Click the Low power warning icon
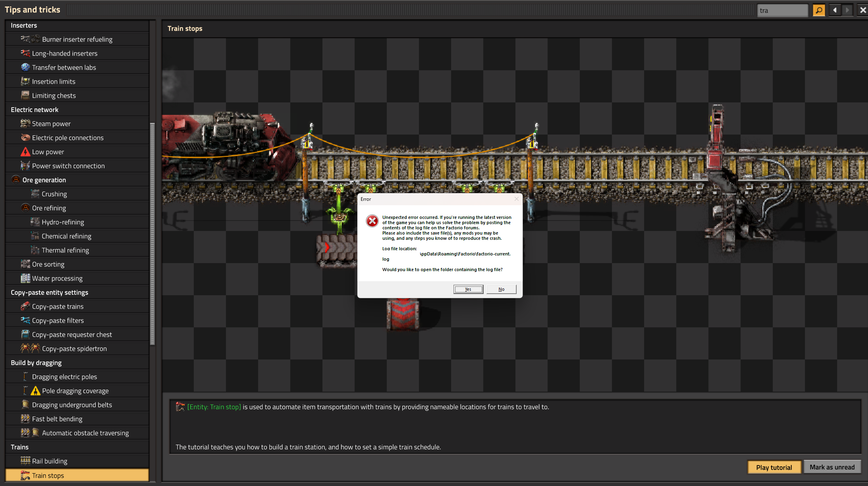 pyautogui.click(x=25, y=152)
